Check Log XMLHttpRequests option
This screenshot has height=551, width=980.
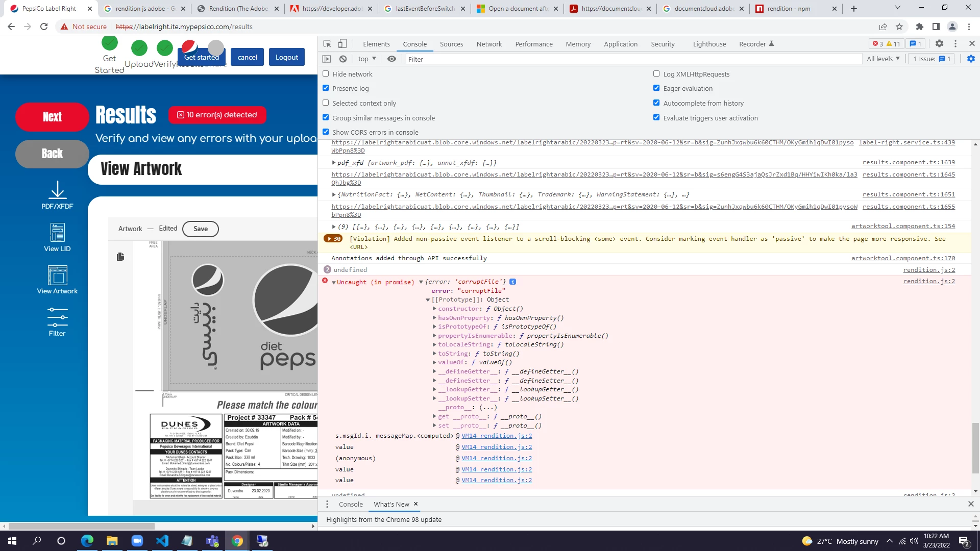[x=656, y=74]
